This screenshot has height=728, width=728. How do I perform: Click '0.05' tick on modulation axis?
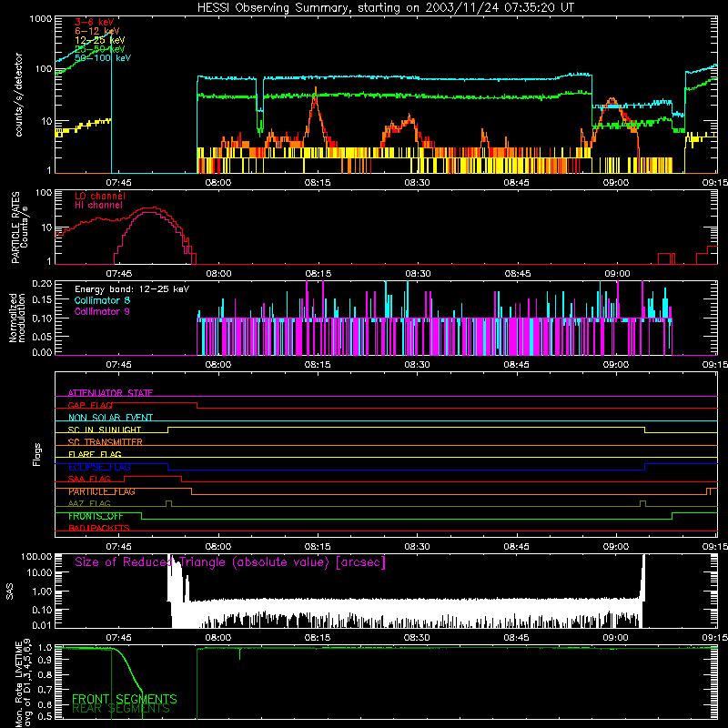(x=42, y=336)
